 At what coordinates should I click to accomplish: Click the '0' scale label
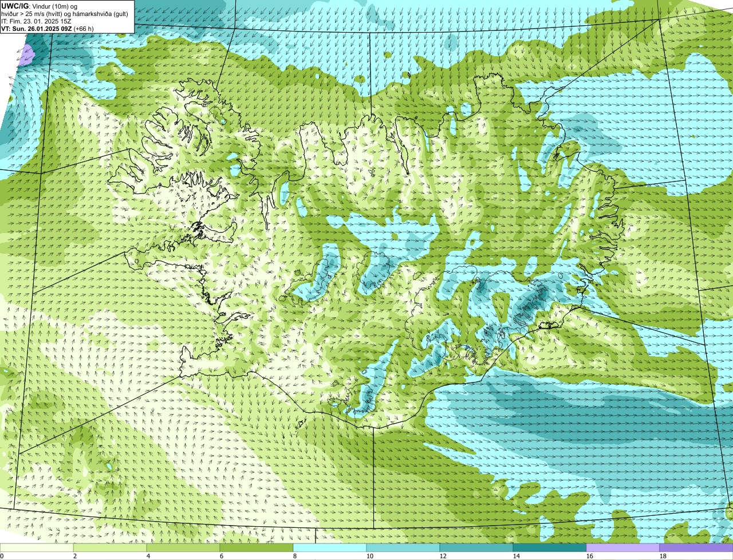pos(2,556)
